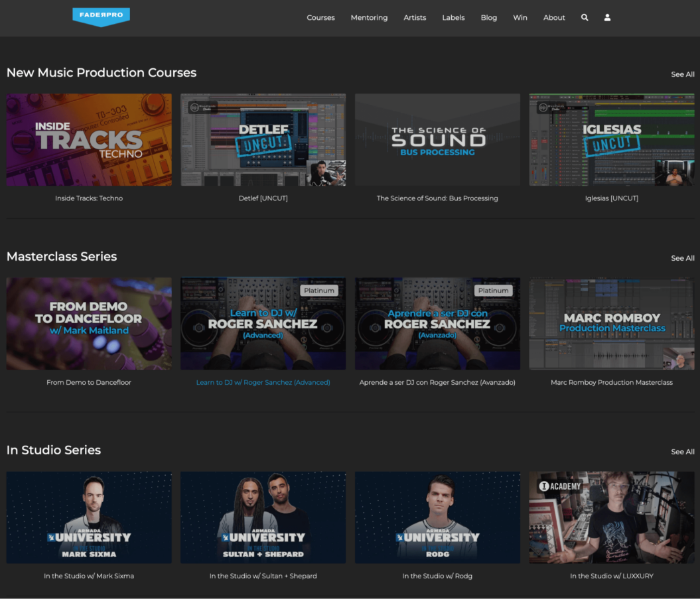The width and height of the screenshot is (700, 599).
Task: Open the About page
Action: click(x=554, y=17)
